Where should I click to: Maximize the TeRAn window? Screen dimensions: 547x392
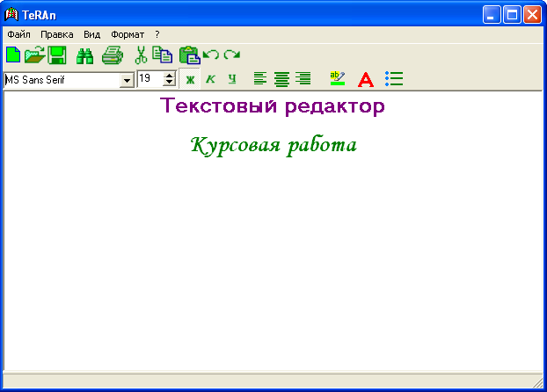pyautogui.click(x=512, y=15)
